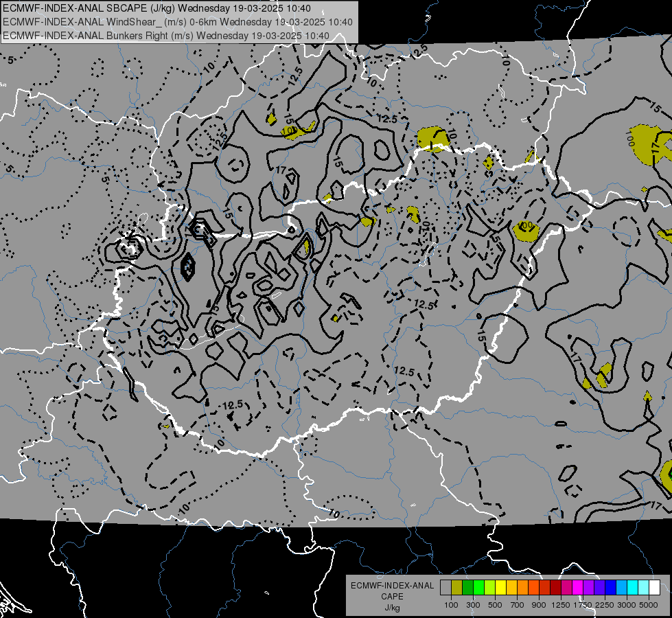
Task: Click the gray swatch in the CAPE legend
Action: [445, 588]
